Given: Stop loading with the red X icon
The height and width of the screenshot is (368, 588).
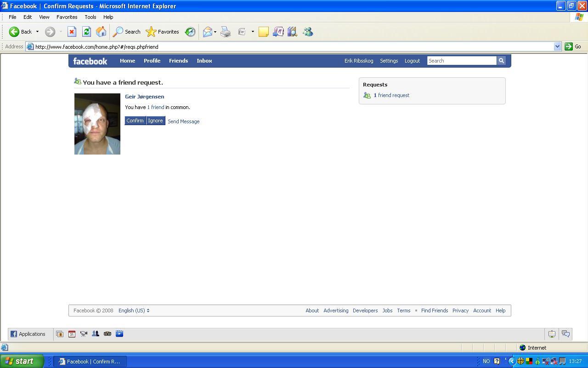Looking at the screenshot, I should pos(72,32).
